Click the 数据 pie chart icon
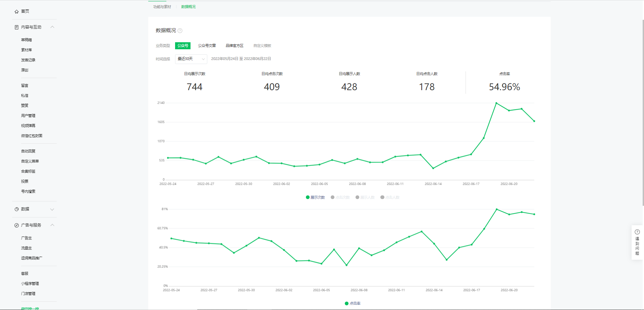The width and height of the screenshot is (644, 310). click(16, 209)
